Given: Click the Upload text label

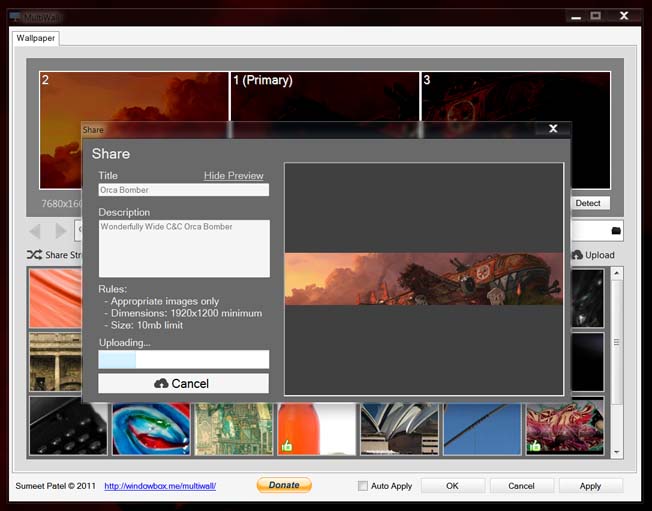Looking at the screenshot, I should tap(600, 255).
